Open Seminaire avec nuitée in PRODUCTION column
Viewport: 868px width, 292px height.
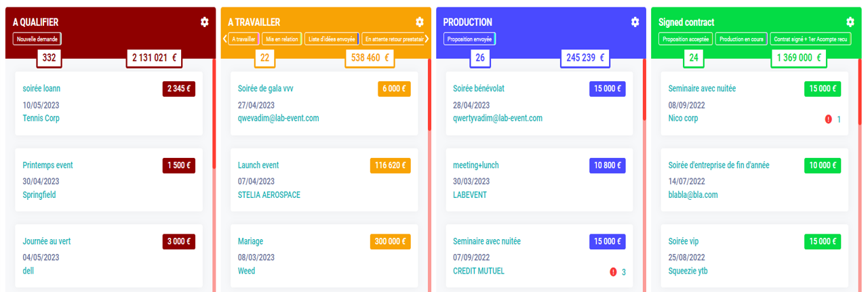click(x=487, y=241)
